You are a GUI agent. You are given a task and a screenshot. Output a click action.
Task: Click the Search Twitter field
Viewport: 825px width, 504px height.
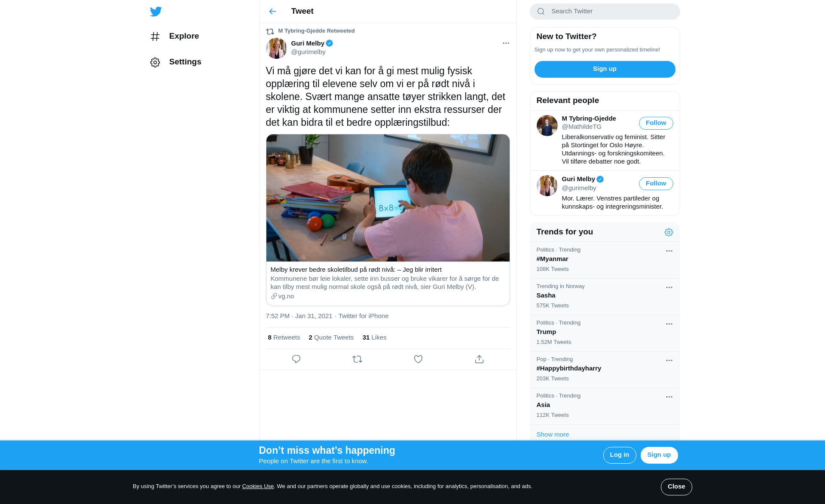pos(605,12)
